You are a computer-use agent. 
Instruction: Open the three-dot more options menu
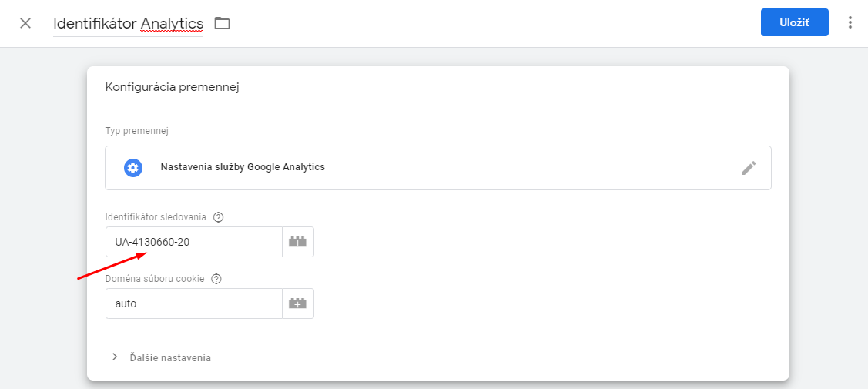point(850,22)
